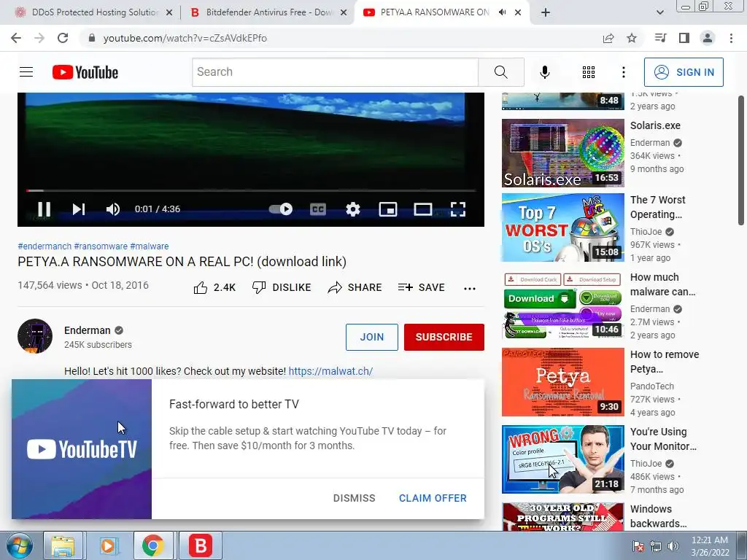Open the YouTube guide hamburger menu
The width and height of the screenshot is (747, 560).
[26, 72]
